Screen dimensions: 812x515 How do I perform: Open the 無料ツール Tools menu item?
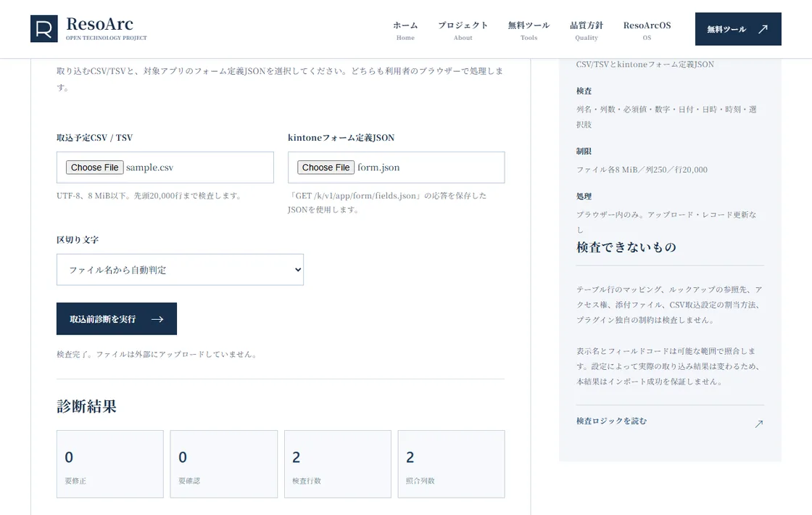(529, 30)
